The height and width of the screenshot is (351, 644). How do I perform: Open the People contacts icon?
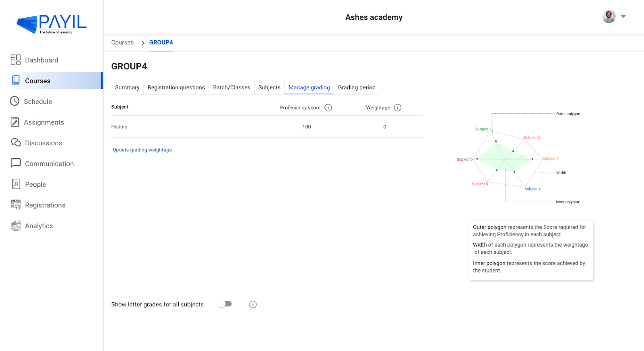point(16,184)
